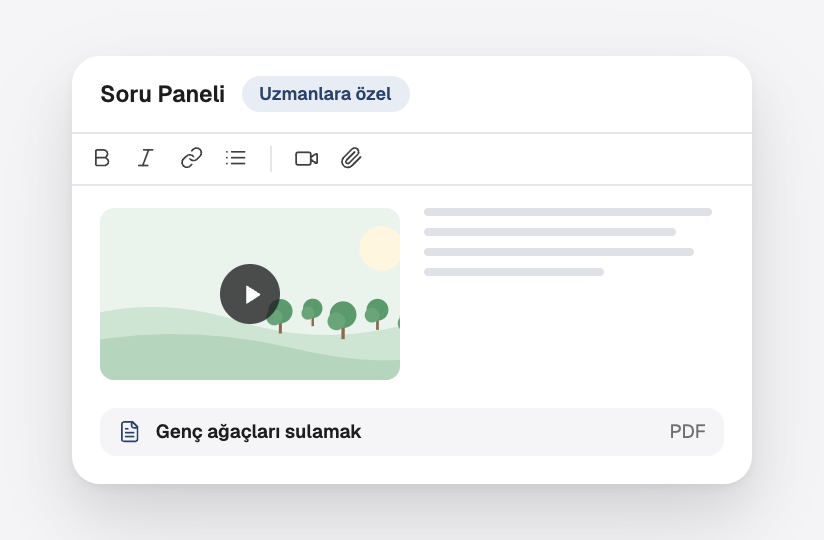The image size is (824, 540).
Task: Click the first placeholder text line
Action: pos(568,212)
